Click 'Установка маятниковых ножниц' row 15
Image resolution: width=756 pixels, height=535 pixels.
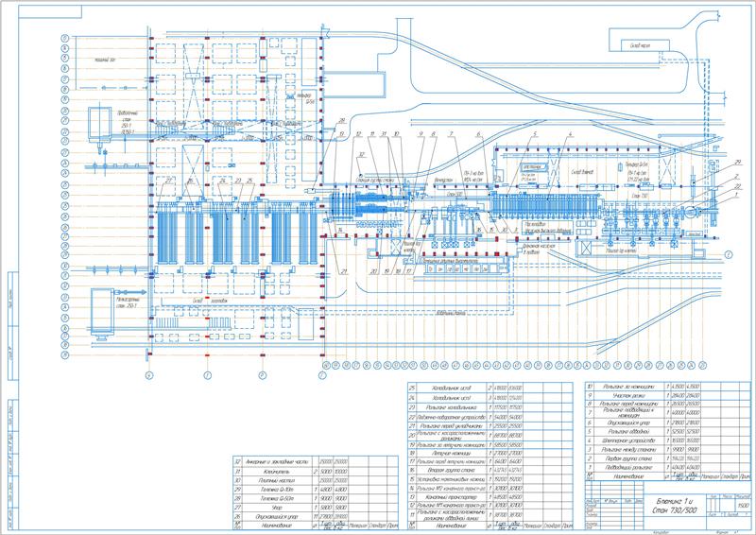451,479
